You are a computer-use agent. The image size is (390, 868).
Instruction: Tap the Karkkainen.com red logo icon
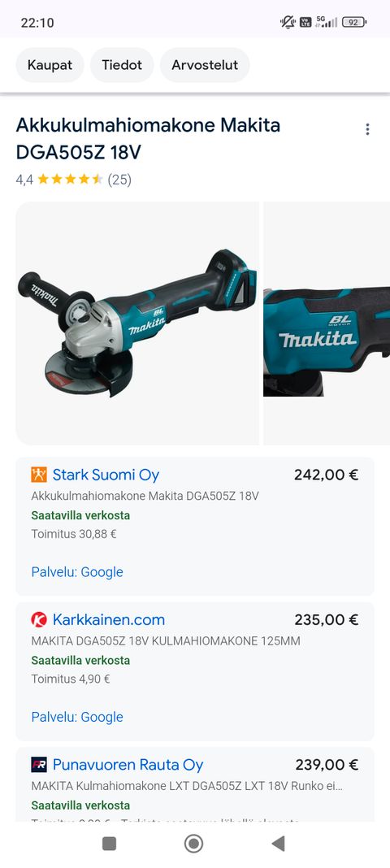pyautogui.click(x=39, y=619)
